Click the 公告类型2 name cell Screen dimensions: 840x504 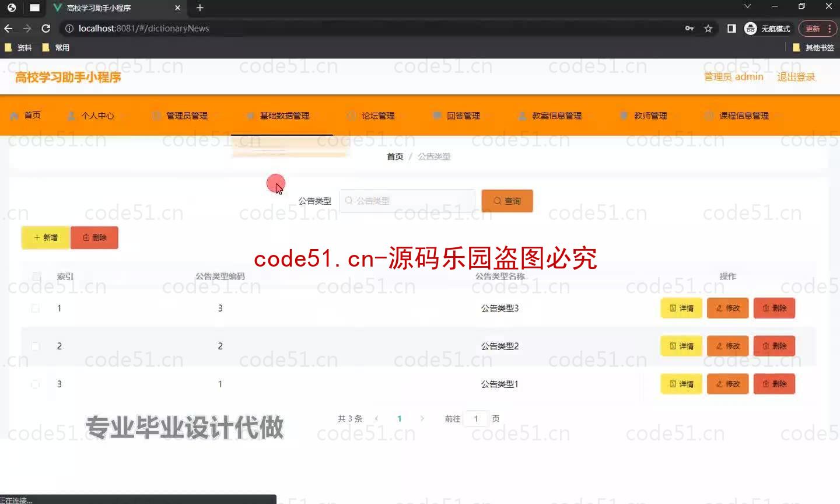tap(500, 346)
